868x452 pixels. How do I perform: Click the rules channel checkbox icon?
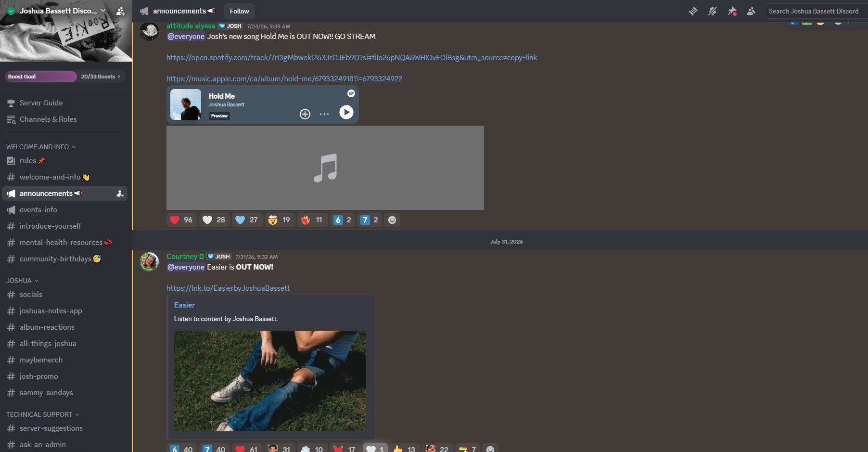(11, 161)
